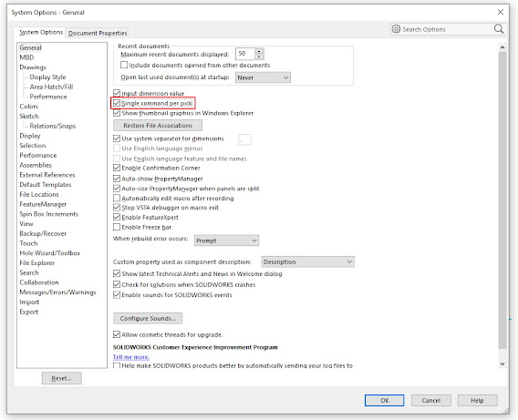Screen dimensions: 518x420
Task: Open the rebuild error Prompt dropdown
Action: point(226,241)
